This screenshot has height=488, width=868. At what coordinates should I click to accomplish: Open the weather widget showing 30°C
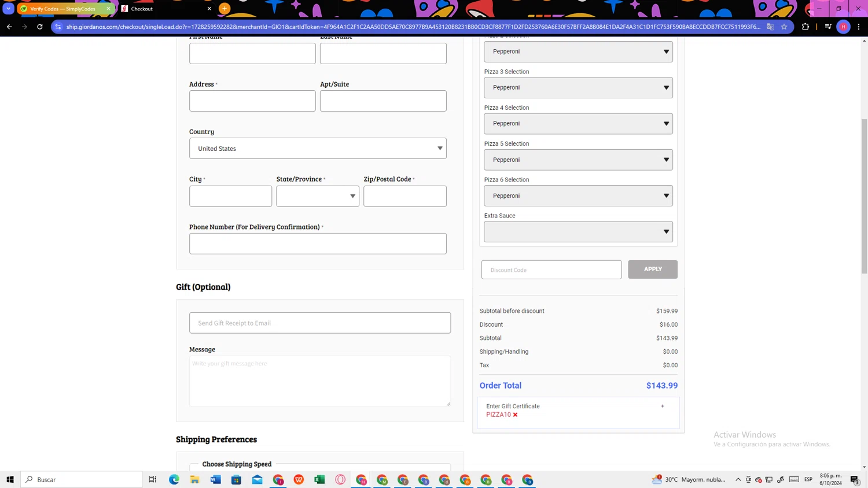689,479
